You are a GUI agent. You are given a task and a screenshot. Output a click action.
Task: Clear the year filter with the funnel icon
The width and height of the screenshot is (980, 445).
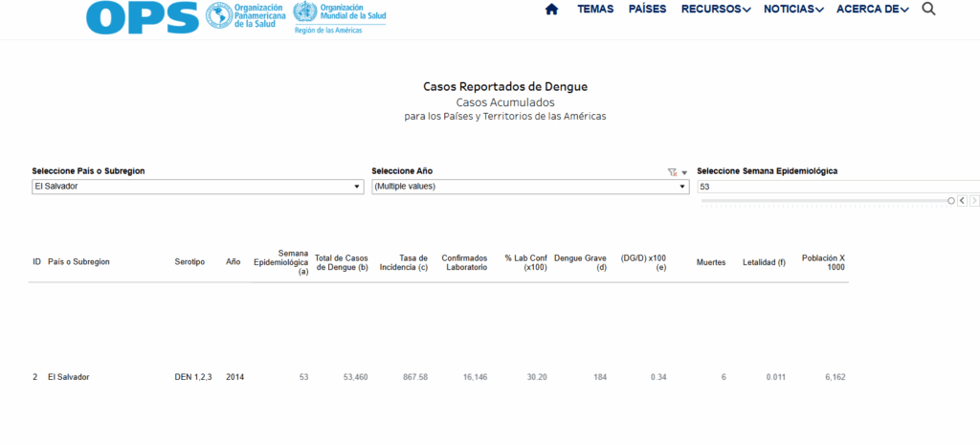point(672,172)
